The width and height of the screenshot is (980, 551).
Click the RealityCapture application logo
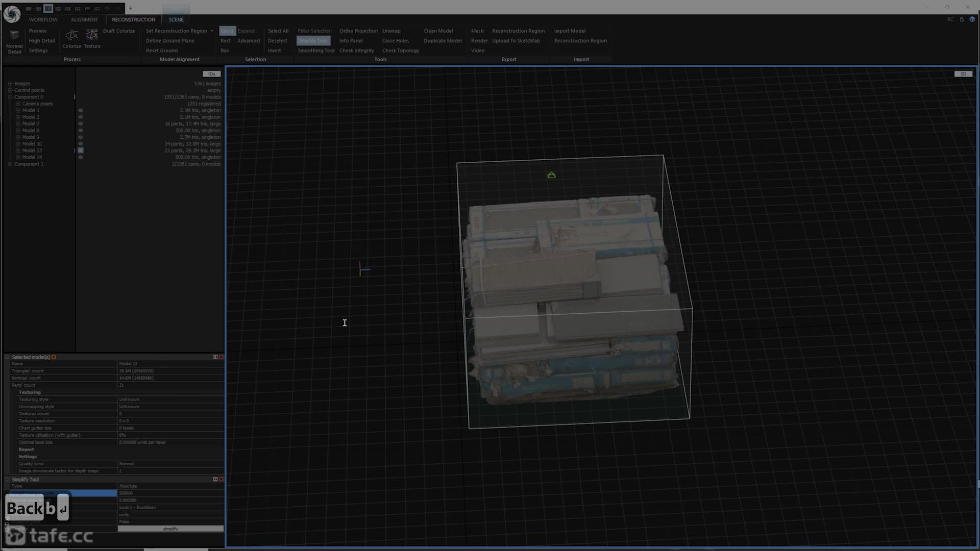12,14
